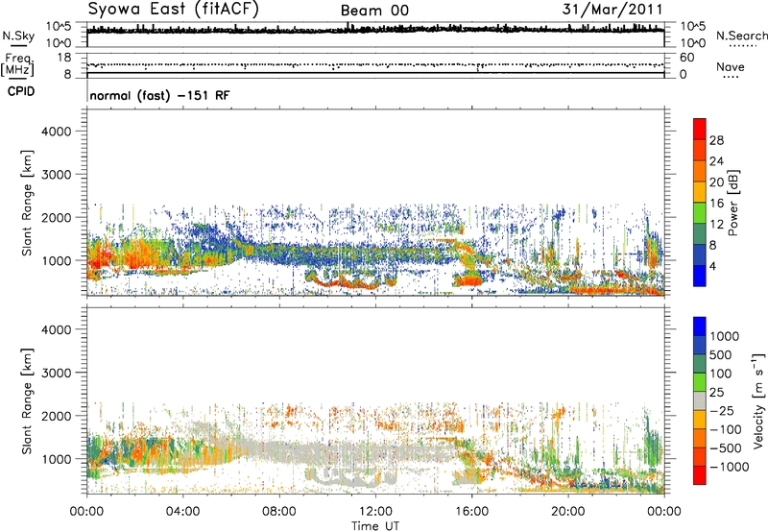Screen dimensions: 768x532
Task: Click the "-1000" tick on Velocity colorbar
Action: point(730,467)
